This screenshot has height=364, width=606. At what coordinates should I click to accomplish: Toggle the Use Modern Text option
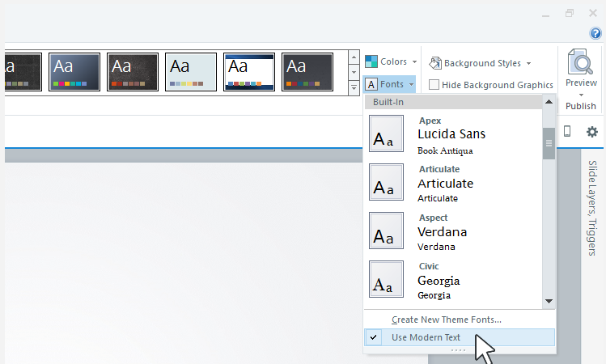point(459,337)
